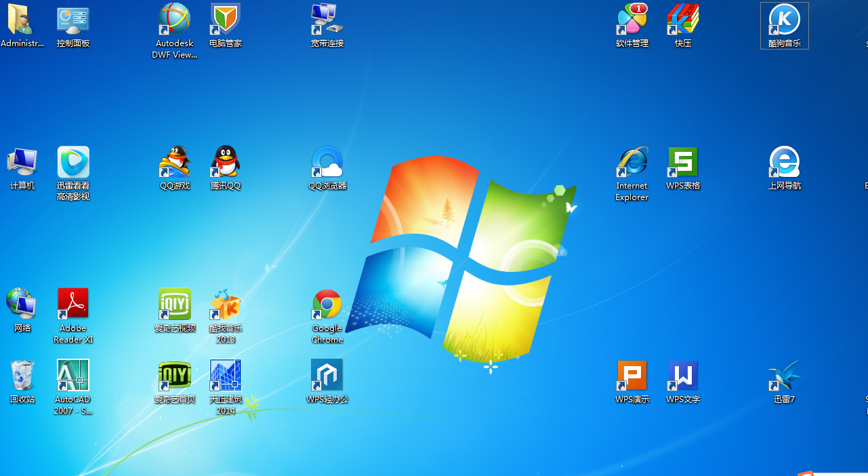
Task: Launch Autodesk DWF Viewer
Action: [174, 20]
